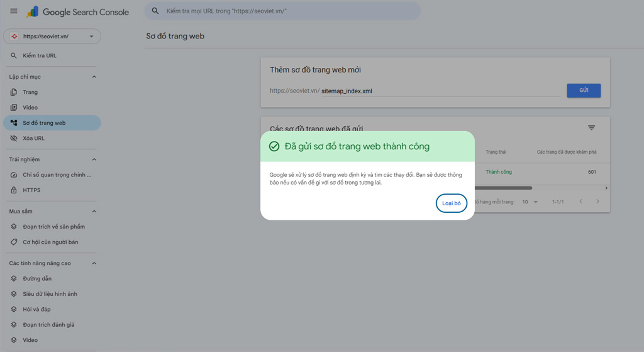Screen dimensions: 644x352
Task: Click the Siêu dữ liệu hình ảnh icon
Action: pyautogui.click(x=14, y=293)
